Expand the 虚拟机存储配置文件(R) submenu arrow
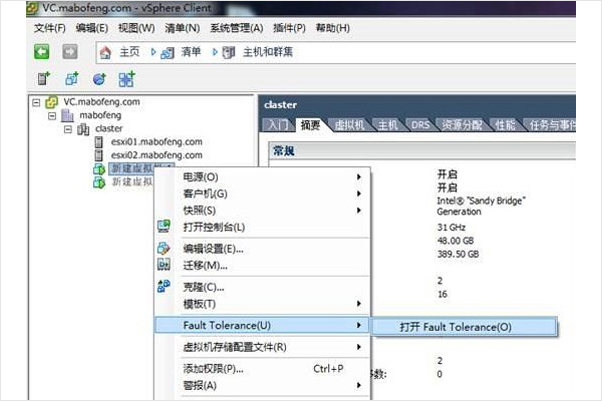The image size is (602, 401). tap(359, 347)
